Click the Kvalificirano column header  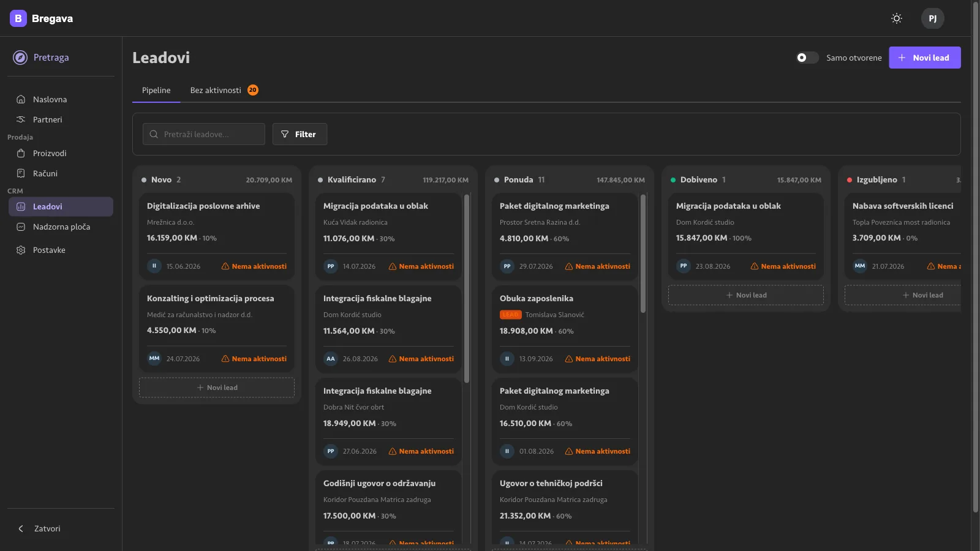coord(393,179)
